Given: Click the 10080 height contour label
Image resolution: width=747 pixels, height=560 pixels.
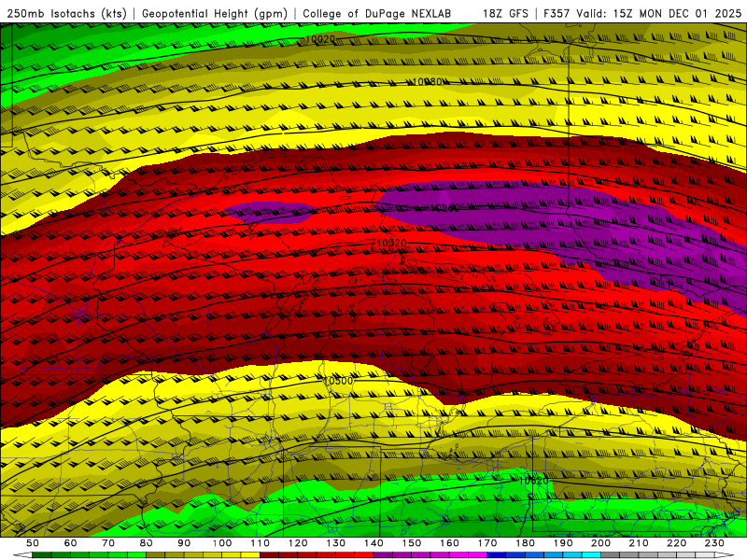Looking at the screenshot, I should (427, 82).
